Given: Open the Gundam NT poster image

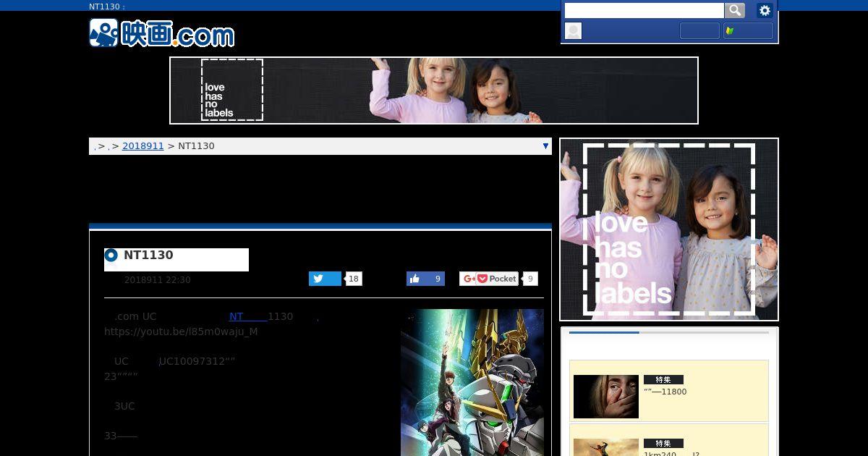Looking at the screenshot, I should click(472, 382).
